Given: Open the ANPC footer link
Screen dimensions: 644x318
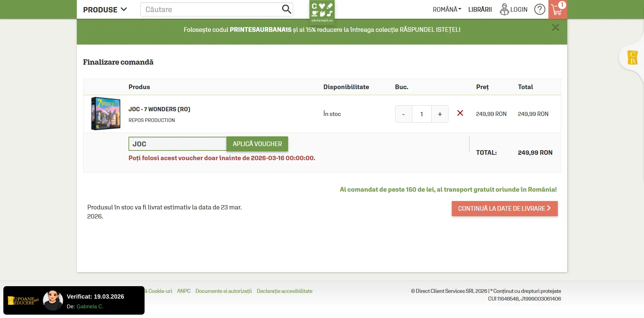Looking at the screenshot, I should [183, 291].
